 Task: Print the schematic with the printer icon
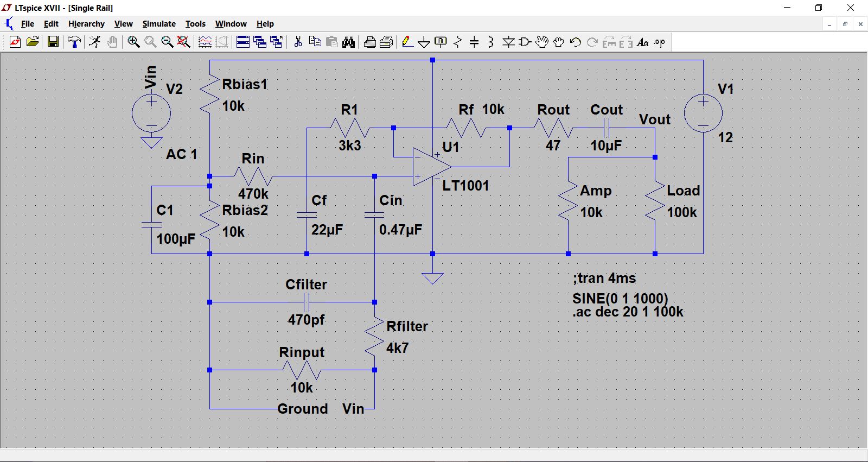click(370, 42)
